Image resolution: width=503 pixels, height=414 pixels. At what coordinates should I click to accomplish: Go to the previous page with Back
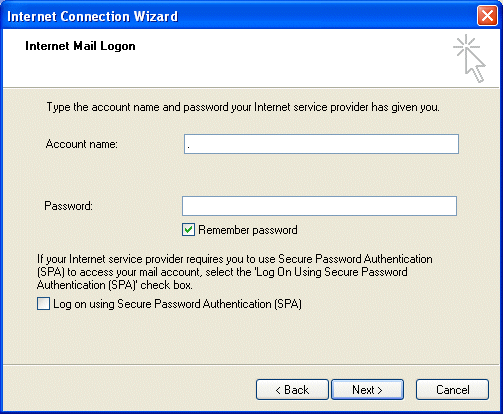[x=292, y=390]
